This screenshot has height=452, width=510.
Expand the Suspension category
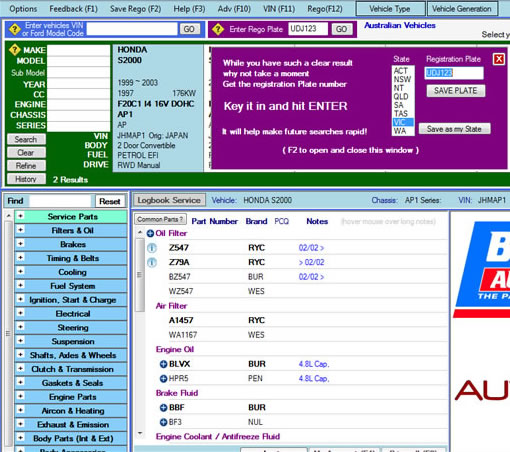20,341
